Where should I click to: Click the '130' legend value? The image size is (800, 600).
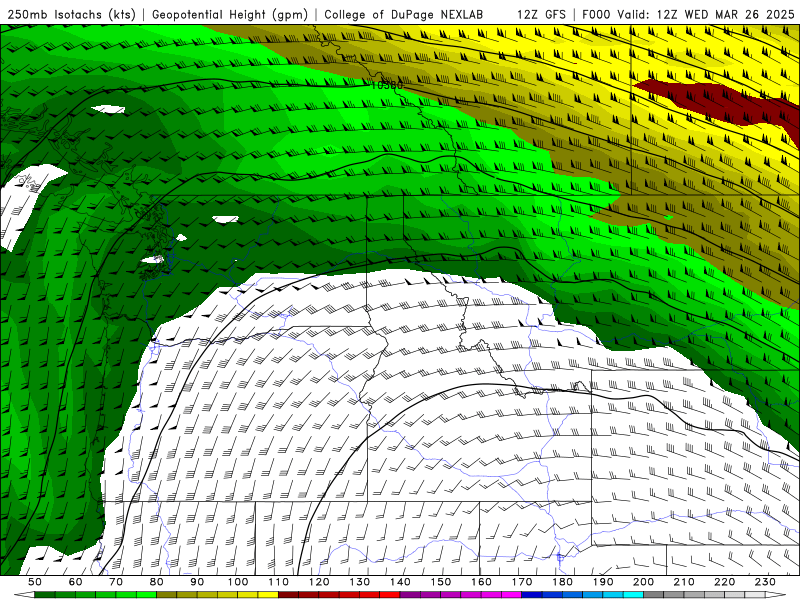[x=360, y=582]
